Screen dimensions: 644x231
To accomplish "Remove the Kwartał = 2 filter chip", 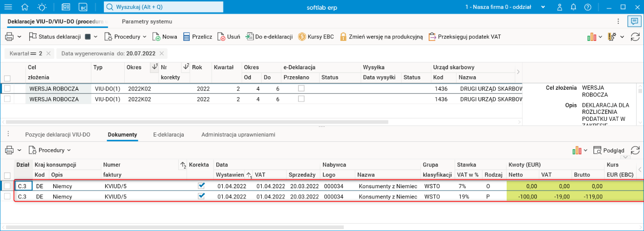I will (x=49, y=53).
